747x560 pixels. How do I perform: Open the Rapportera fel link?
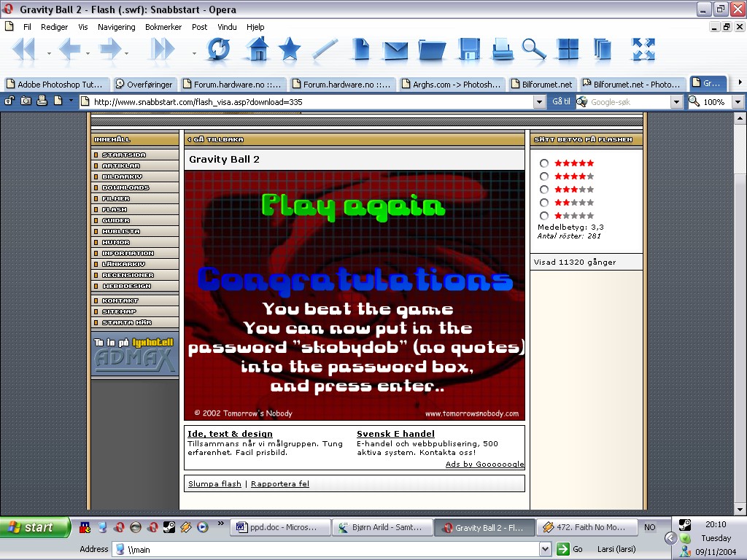(279, 484)
